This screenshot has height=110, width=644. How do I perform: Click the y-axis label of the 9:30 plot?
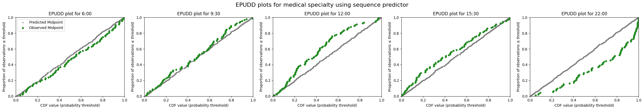133,57
